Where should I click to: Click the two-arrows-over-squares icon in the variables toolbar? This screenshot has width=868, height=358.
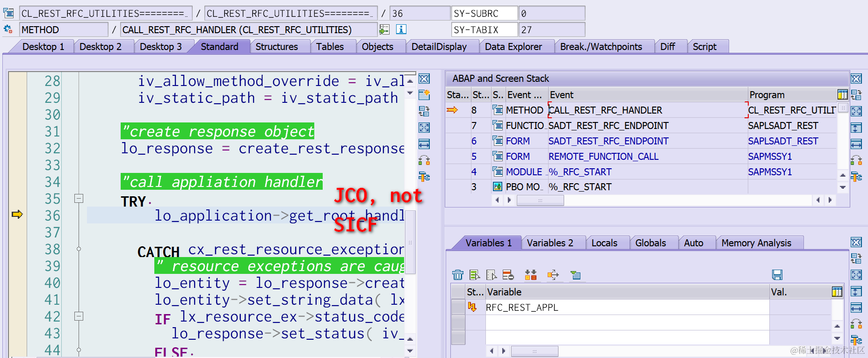point(531,275)
